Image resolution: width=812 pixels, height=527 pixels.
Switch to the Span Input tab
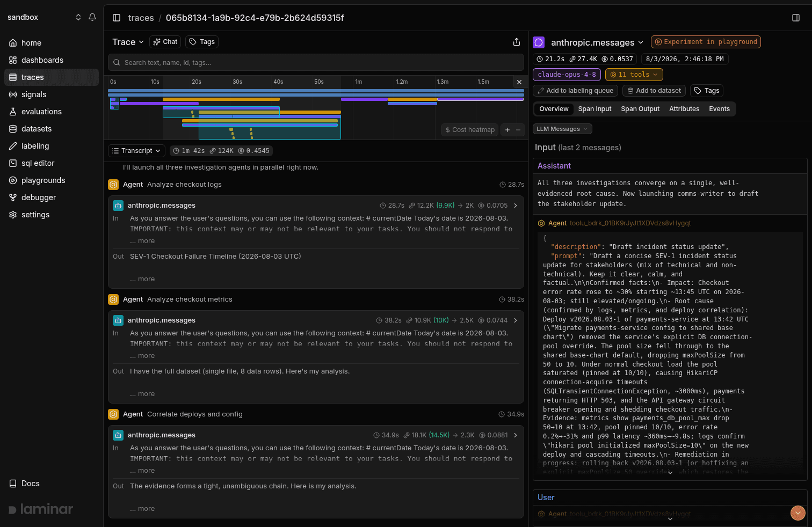tap(595, 109)
